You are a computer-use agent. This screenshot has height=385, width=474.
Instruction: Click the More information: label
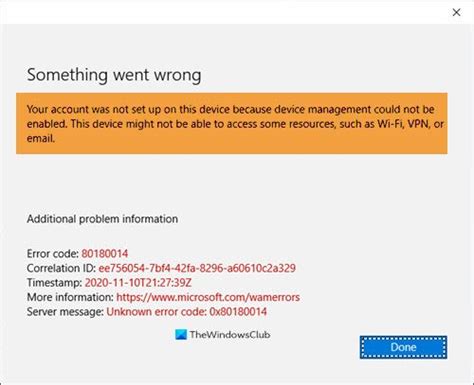[70, 297]
